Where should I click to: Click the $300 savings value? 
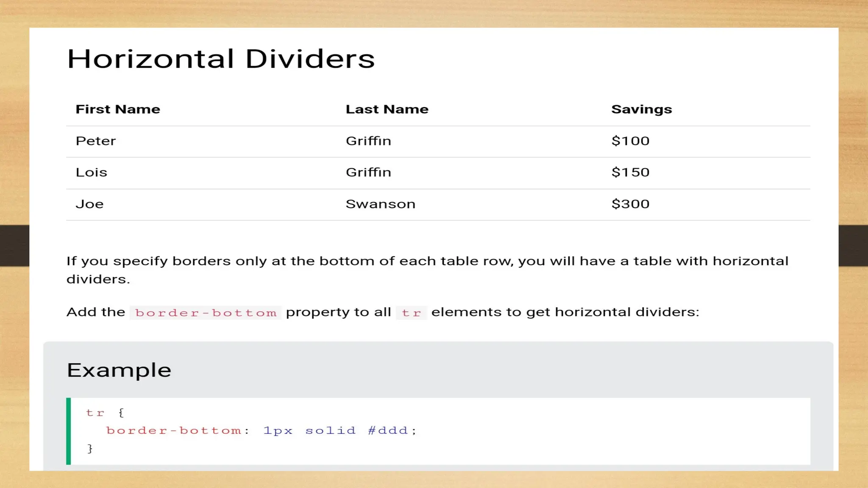[x=630, y=204]
